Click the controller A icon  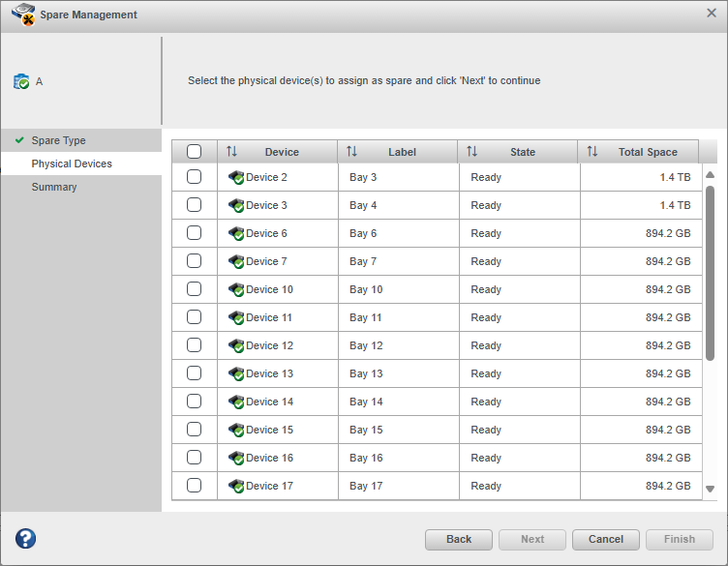[21, 82]
